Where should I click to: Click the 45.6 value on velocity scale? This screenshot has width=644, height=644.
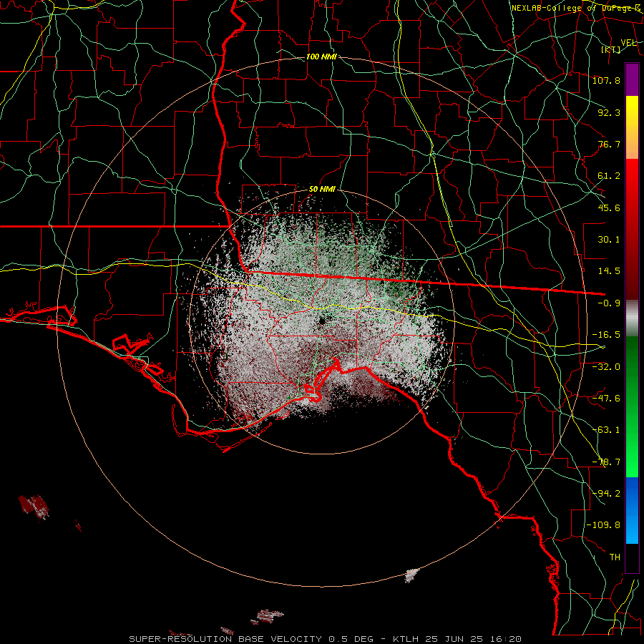pos(609,208)
